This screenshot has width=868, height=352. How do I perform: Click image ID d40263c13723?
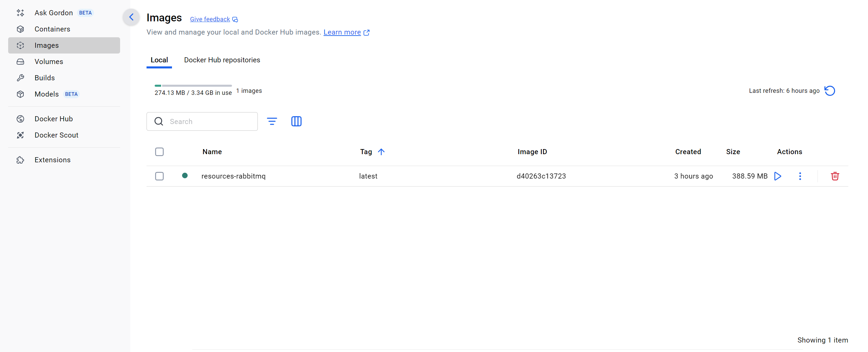(x=541, y=176)
